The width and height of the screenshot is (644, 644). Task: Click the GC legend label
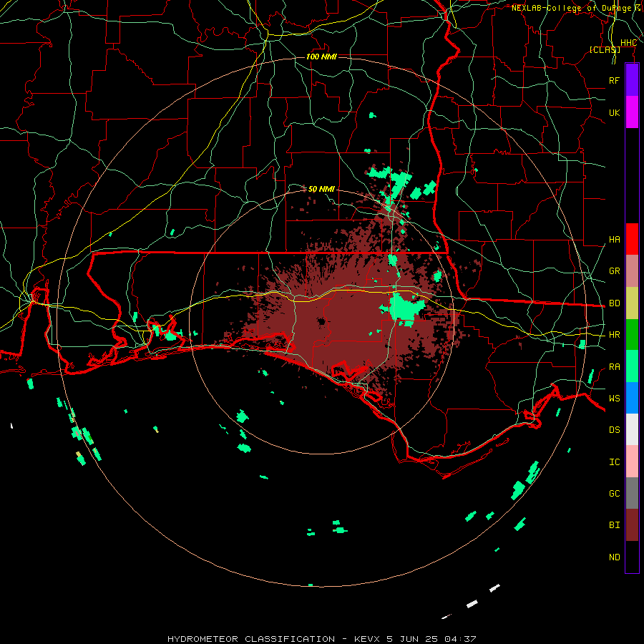tap(614, 494)
